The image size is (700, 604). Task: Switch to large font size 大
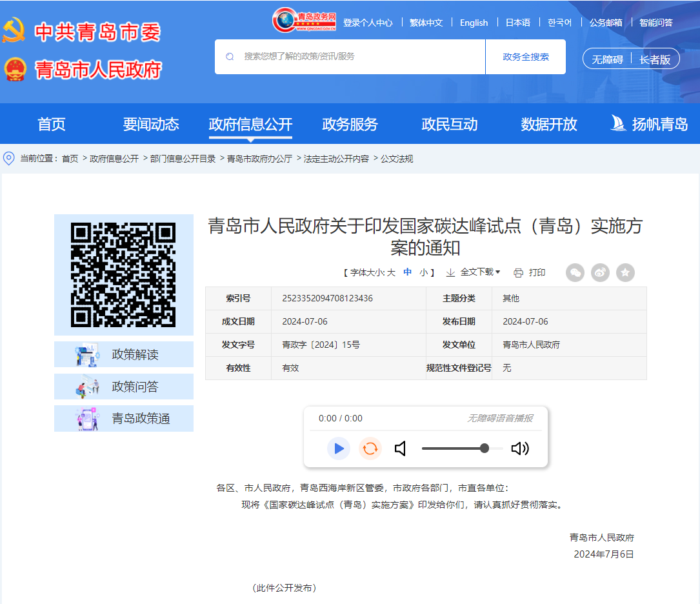click(x=390, y=272)
